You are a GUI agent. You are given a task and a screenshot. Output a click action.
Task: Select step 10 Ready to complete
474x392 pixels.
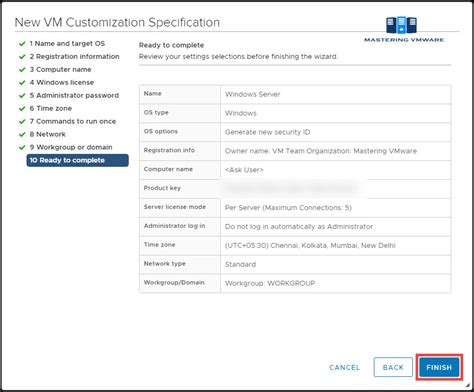[x=77, y=160]
